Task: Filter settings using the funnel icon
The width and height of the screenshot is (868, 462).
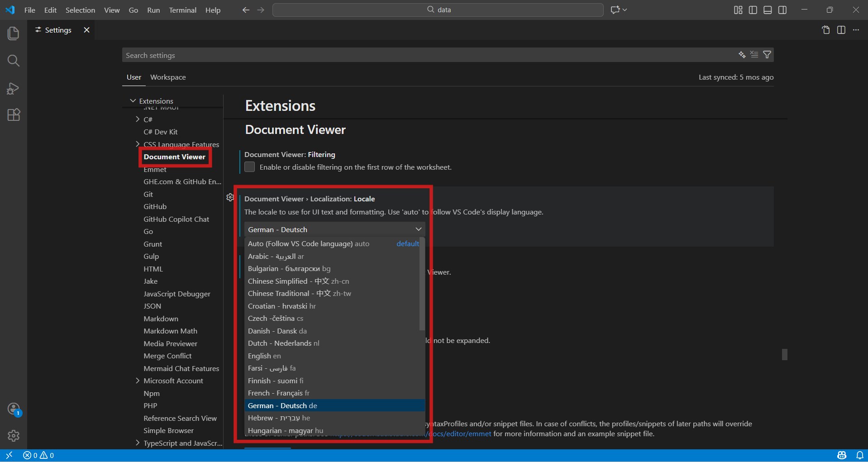Action: pos(767,54)
